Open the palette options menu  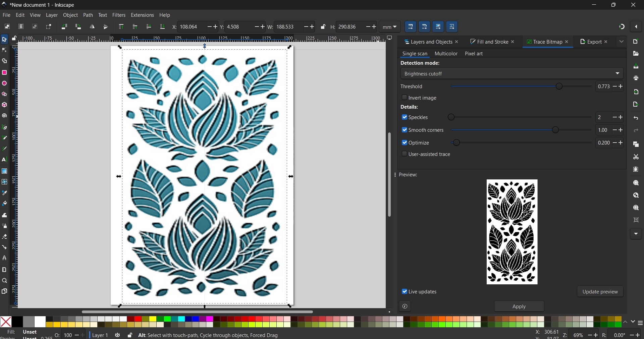tap(640, 323)
